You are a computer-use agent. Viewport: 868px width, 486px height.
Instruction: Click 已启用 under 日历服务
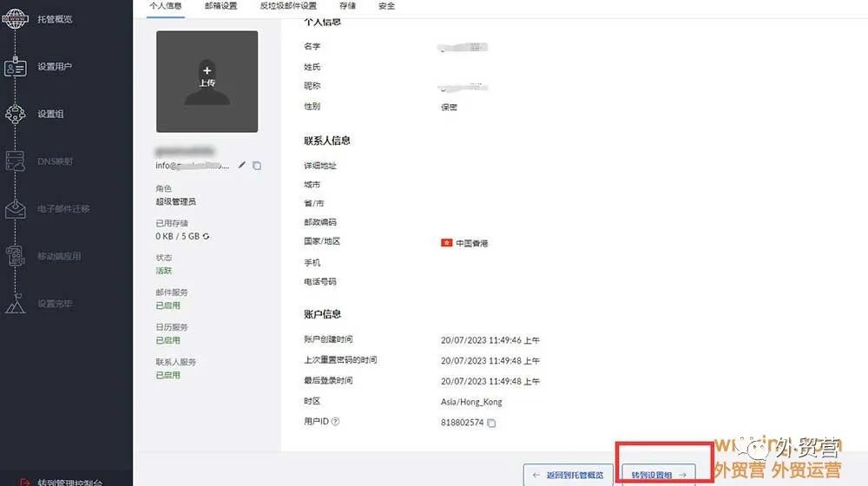[x=168, y=340]
